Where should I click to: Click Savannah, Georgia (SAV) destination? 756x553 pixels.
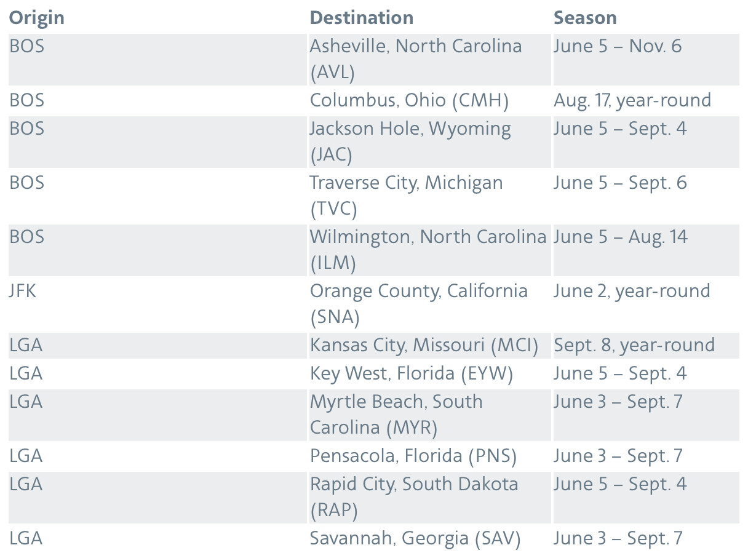click(x=415, y=538)
